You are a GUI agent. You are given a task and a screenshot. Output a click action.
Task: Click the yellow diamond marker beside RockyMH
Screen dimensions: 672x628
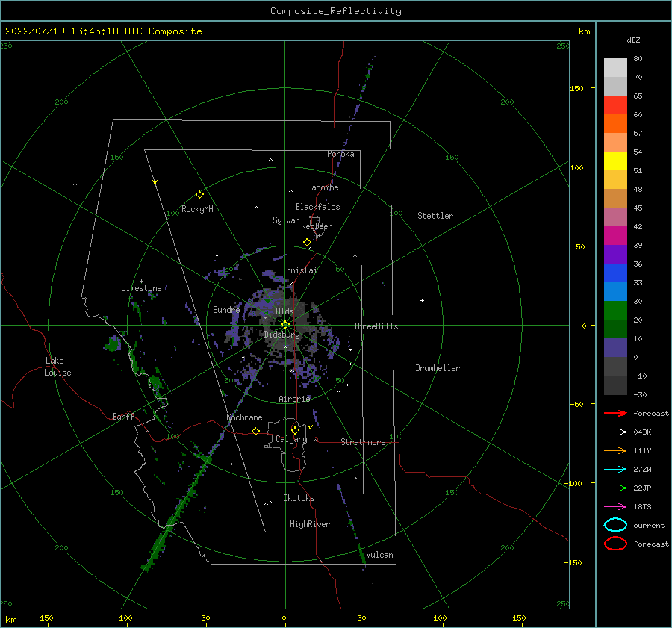(x=199, y=195)
